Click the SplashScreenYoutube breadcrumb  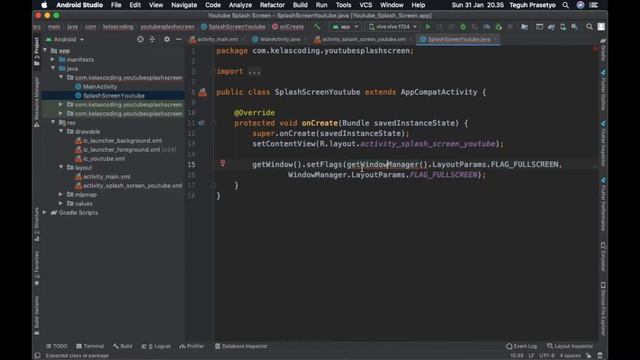[x=233, y=27]
